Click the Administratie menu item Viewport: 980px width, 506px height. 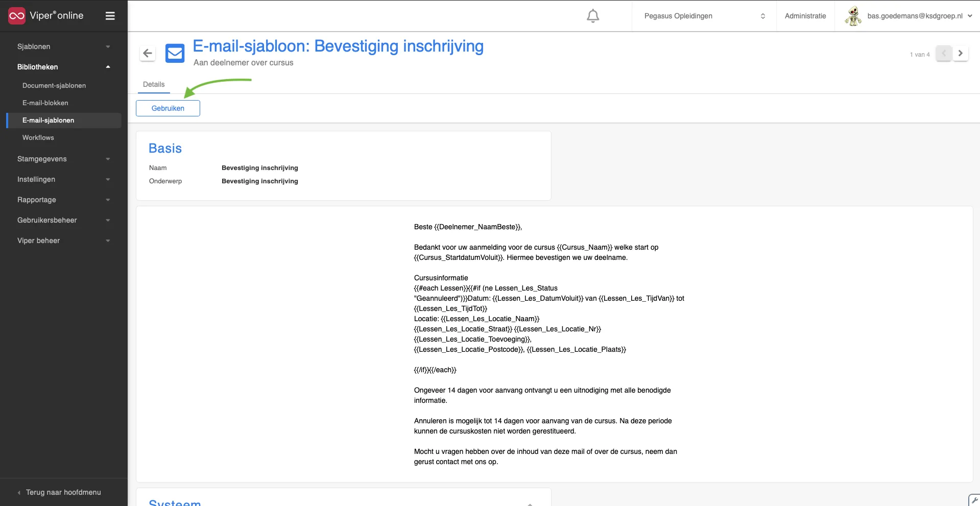(x=805, y=16)
